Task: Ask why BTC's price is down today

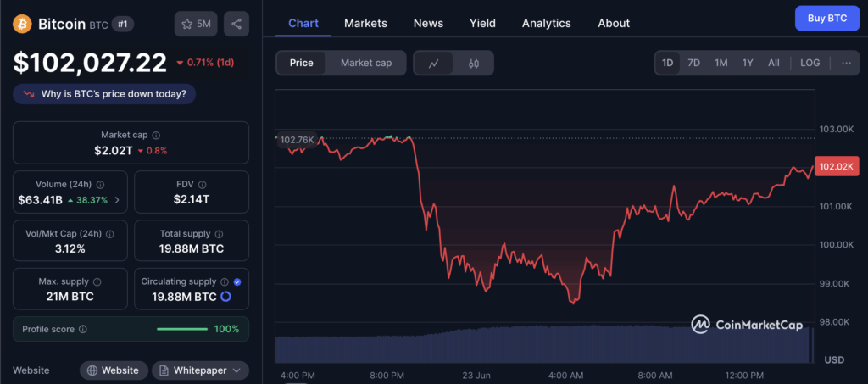Action: tap(104, 94)
